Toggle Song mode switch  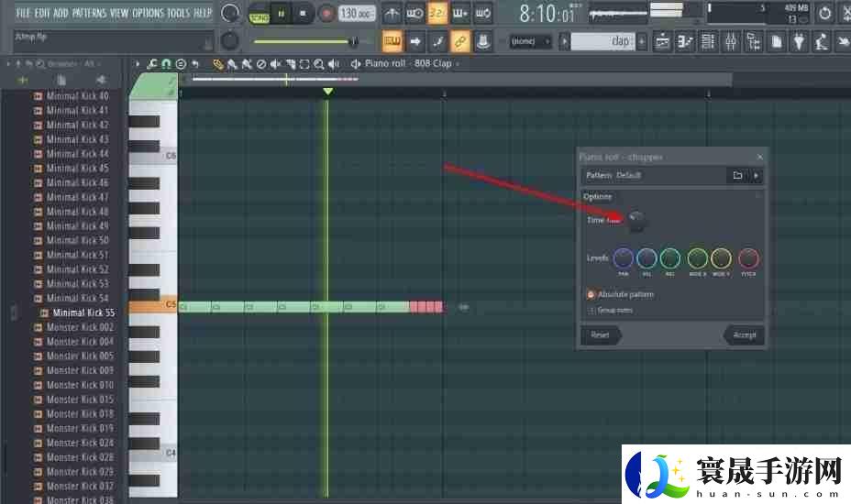click(258, 13)
